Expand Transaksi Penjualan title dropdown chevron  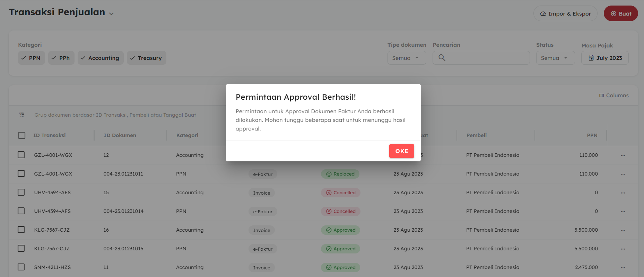[x=111, y=14]
